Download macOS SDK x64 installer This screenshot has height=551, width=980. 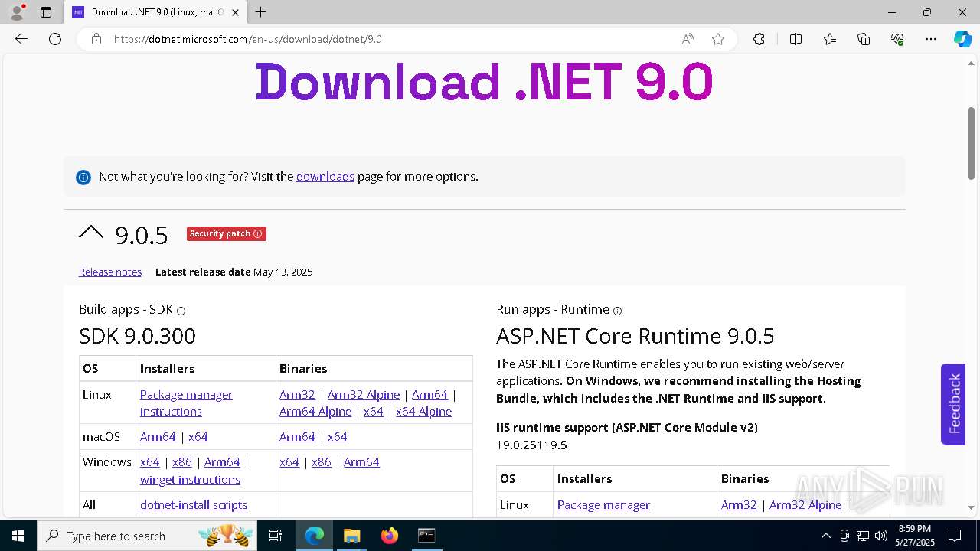[198, 437]
